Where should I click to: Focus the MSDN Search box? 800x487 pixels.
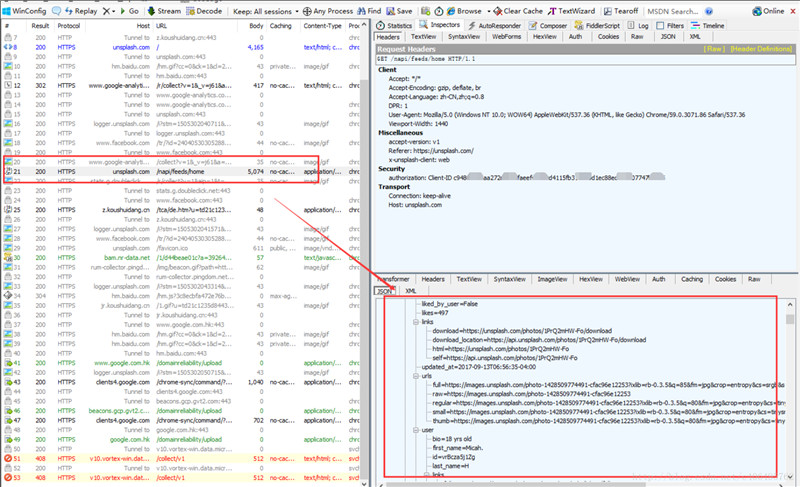point(672,11)
